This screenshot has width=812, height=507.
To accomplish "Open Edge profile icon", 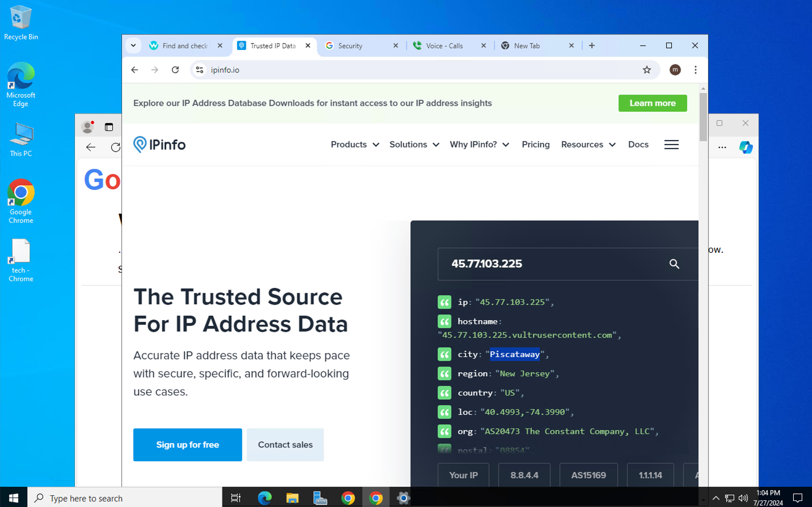I will [x=88, y=126].
